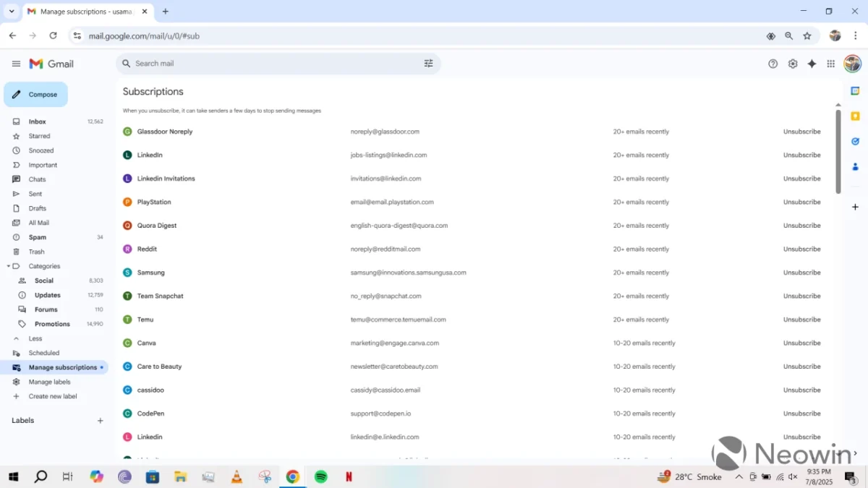
Task: Open the Chrome tab search dropdown
Action: pos(12,12)
